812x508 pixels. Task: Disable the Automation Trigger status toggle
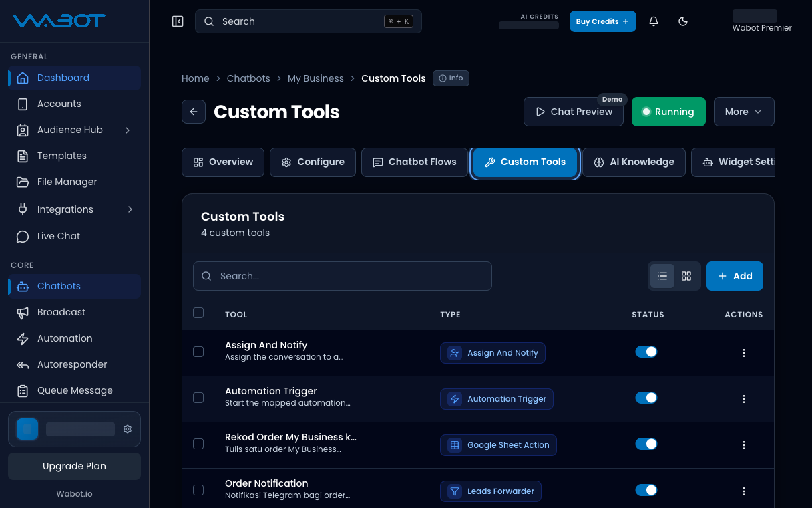point(646,398)
